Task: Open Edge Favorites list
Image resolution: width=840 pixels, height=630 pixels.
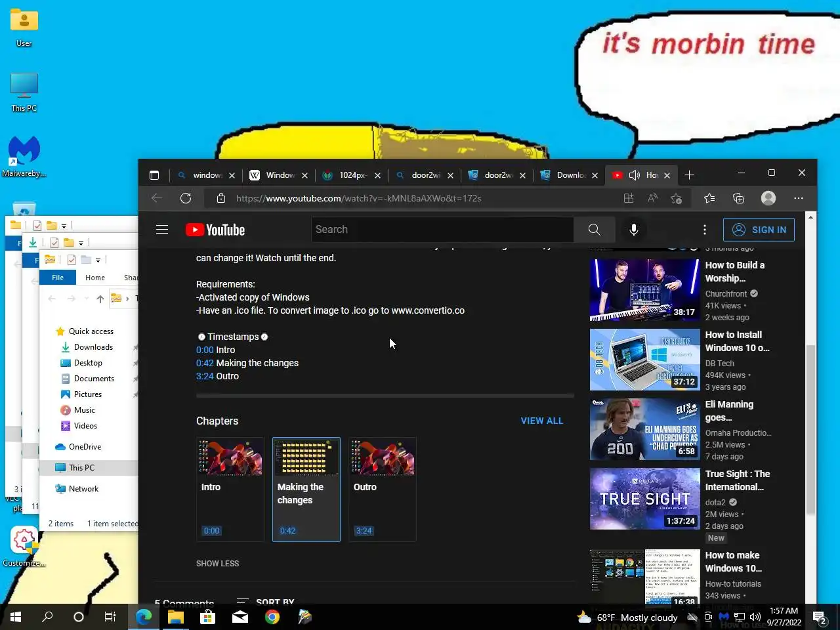Action: point(709,198)
